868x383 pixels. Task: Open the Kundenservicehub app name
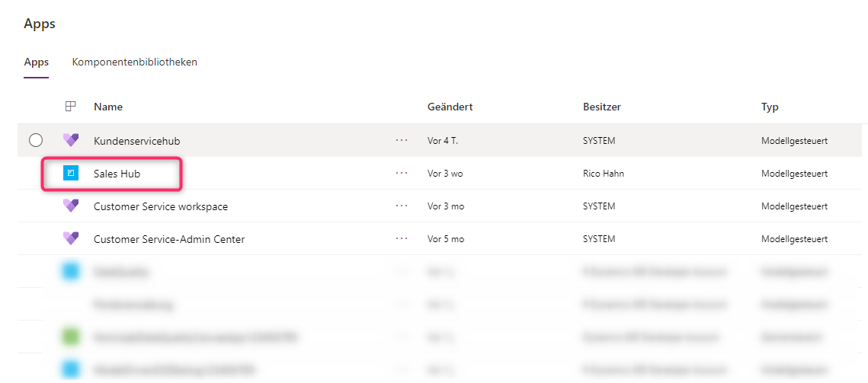[x=136, y=141]
